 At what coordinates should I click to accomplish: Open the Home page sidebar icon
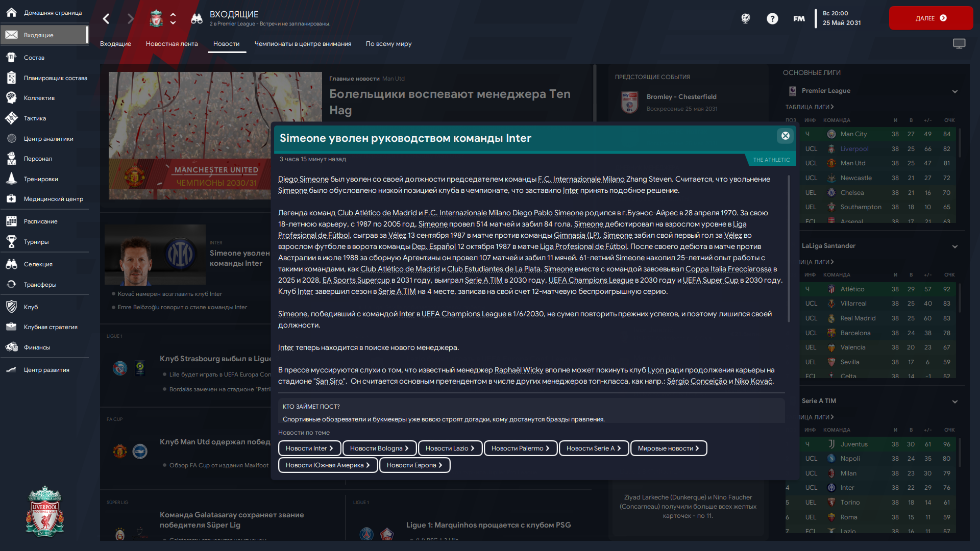pyautogui.click(x=11, y=12)
